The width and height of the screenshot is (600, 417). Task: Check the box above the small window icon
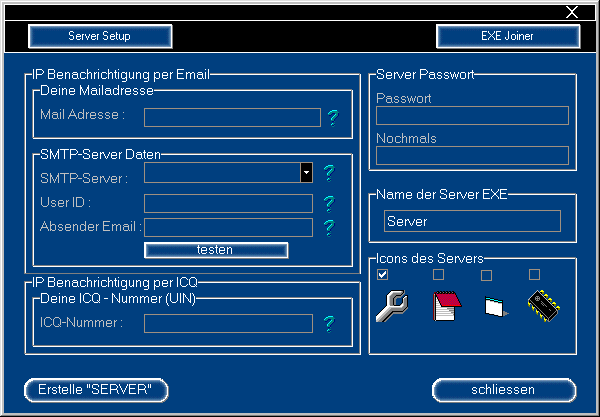click(x=487, y=275)
